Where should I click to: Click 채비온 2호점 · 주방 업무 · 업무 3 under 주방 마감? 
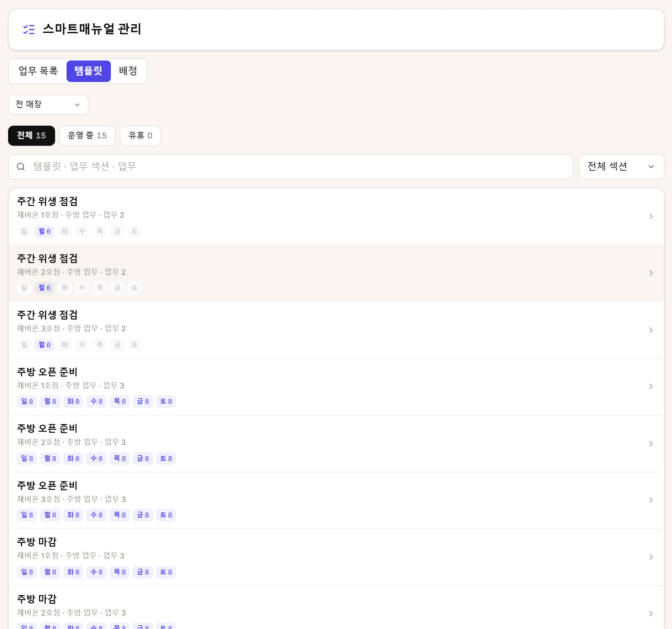71,613
